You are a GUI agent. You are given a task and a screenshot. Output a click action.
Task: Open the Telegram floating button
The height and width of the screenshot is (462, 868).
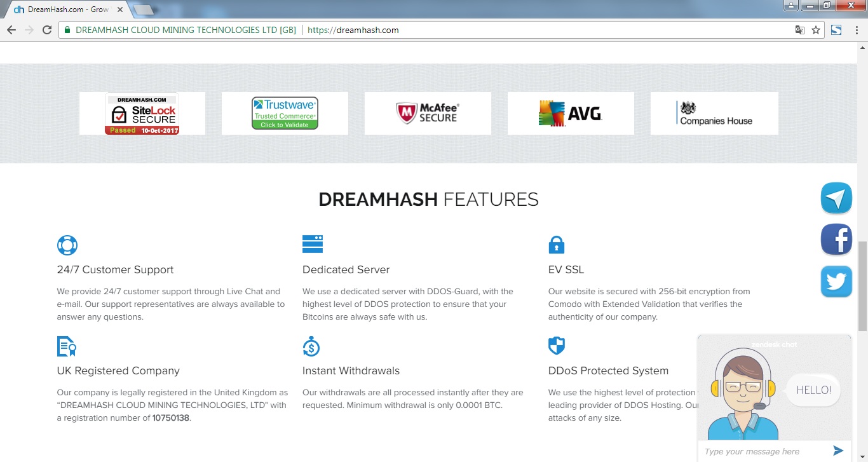click(836, 198)
